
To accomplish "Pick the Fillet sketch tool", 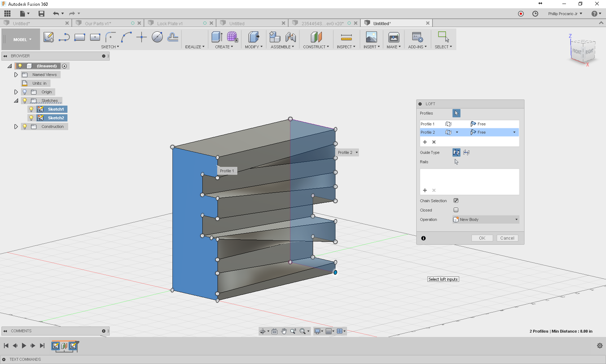I will pyautogui.click(x=111, y=37).
